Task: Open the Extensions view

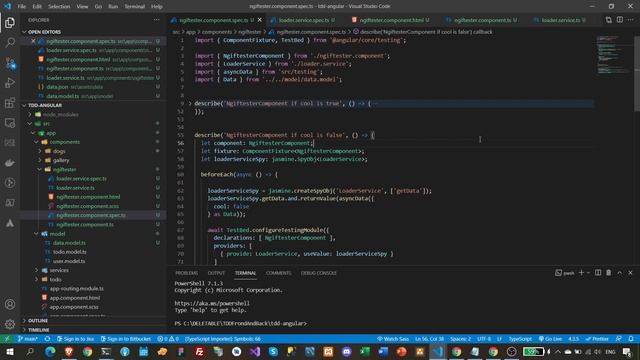Action: [10, 103]
